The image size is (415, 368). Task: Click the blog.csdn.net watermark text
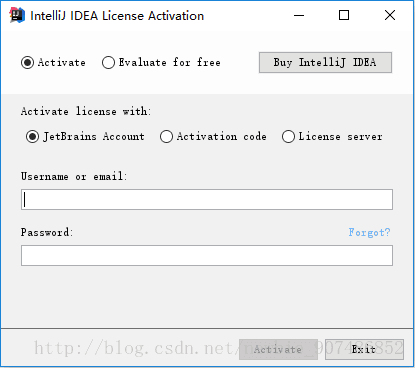point(219,348)
